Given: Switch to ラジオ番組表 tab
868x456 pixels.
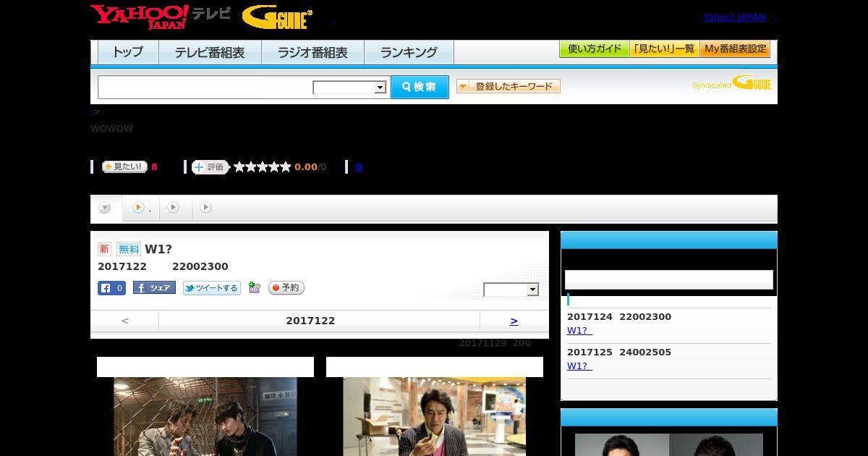Looking at the screenshot, I should click(x=312, y=53).
